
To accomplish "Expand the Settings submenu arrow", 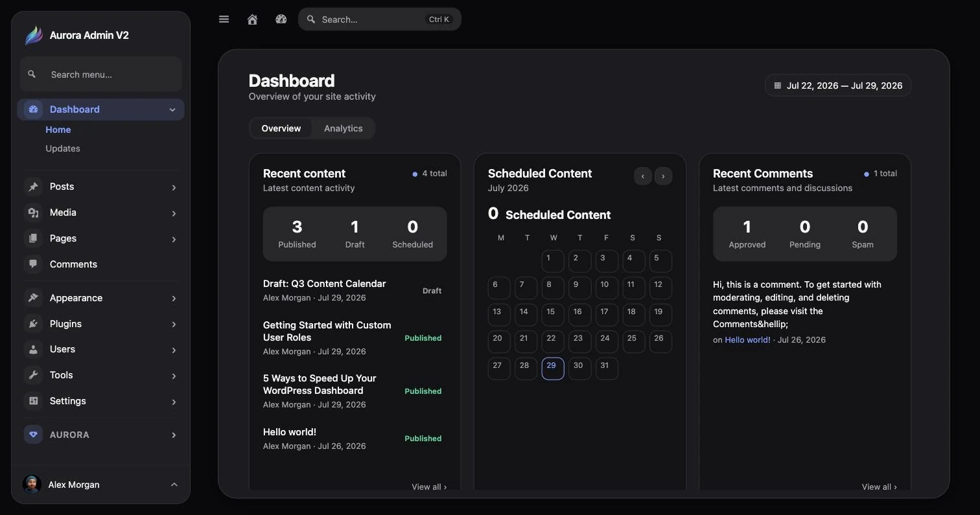I will pyautogui.click(x=174, y=402).
